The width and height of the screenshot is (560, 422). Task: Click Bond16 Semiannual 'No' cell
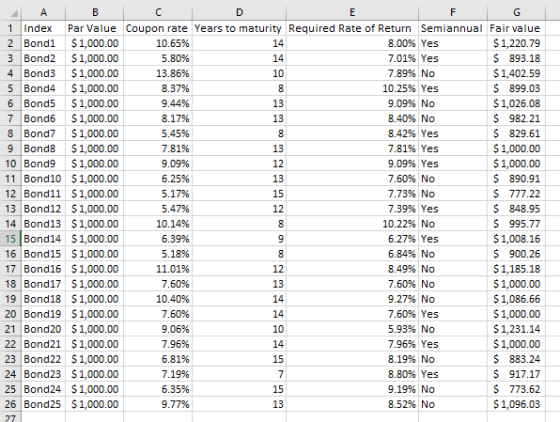pyautogui.click(x=452, y=269)
